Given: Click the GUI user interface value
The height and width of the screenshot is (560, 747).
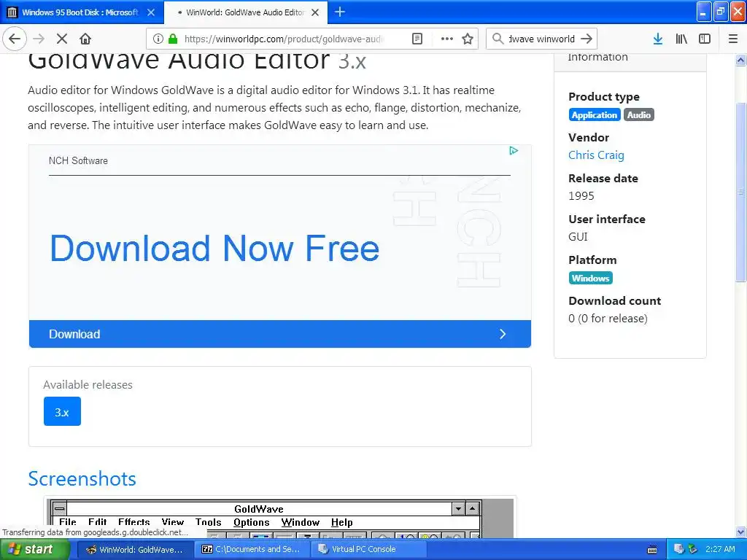Looking at the screenshot, I should coord(578,237).
